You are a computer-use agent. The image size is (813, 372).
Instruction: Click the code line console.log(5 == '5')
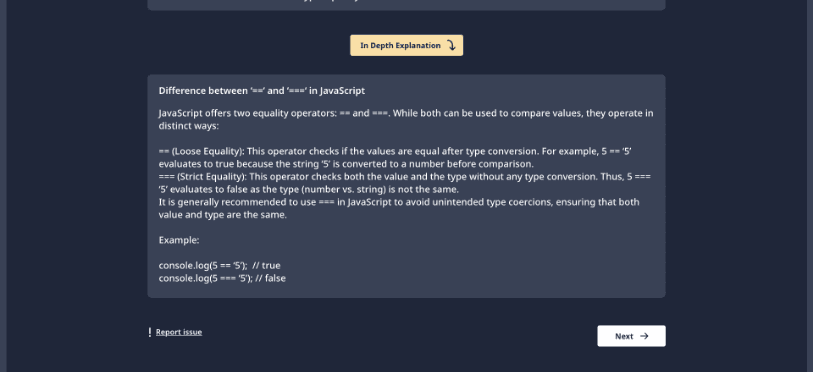pyautogui.click(x=219, y=266)
